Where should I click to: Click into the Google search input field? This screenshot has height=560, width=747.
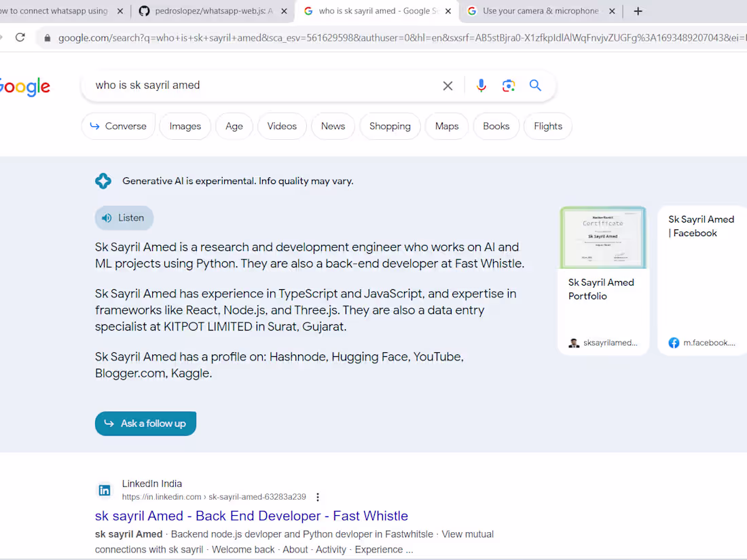tap(262, 86)
